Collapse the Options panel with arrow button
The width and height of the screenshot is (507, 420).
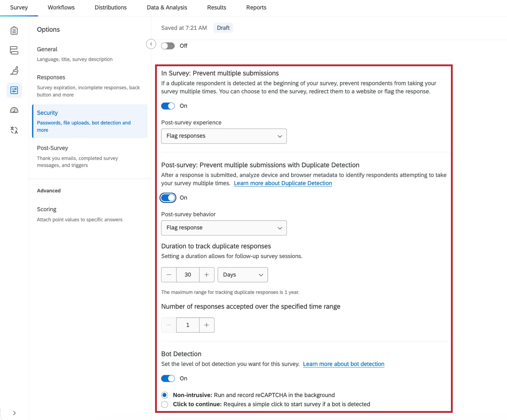[x=151, y=44]
